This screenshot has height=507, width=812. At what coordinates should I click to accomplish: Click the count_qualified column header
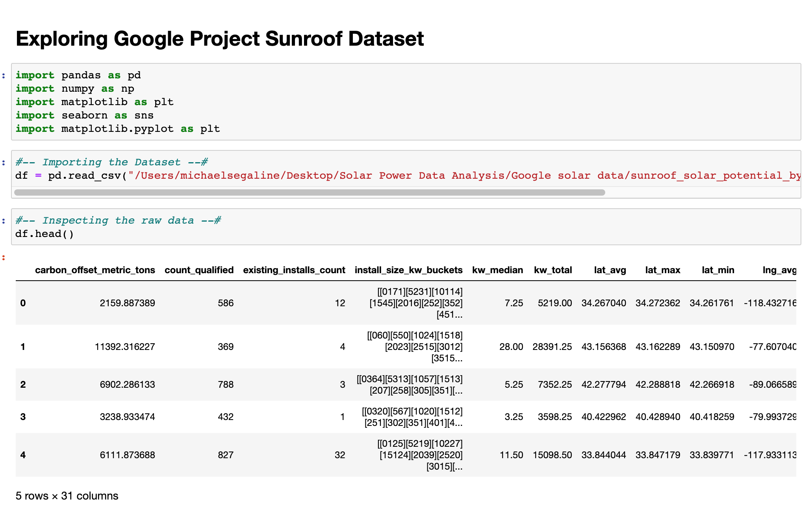coord(199,270)
